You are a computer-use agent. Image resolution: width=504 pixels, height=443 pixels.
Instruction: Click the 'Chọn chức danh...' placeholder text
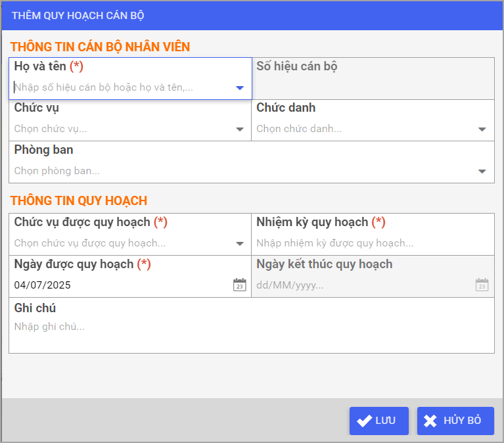(x=299, y=129)
